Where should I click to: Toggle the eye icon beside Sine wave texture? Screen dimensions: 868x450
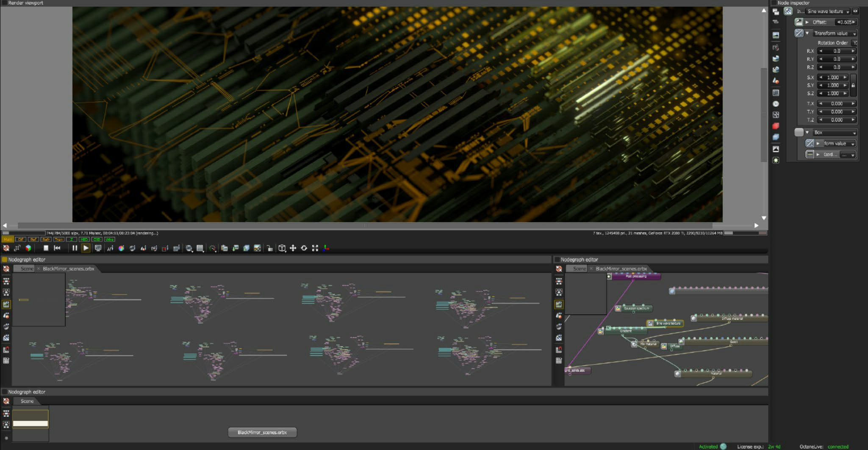(855, 11)
